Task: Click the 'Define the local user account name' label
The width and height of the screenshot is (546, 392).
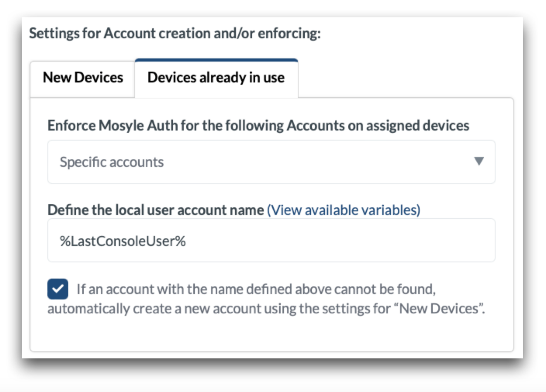Action: point(156,210)
